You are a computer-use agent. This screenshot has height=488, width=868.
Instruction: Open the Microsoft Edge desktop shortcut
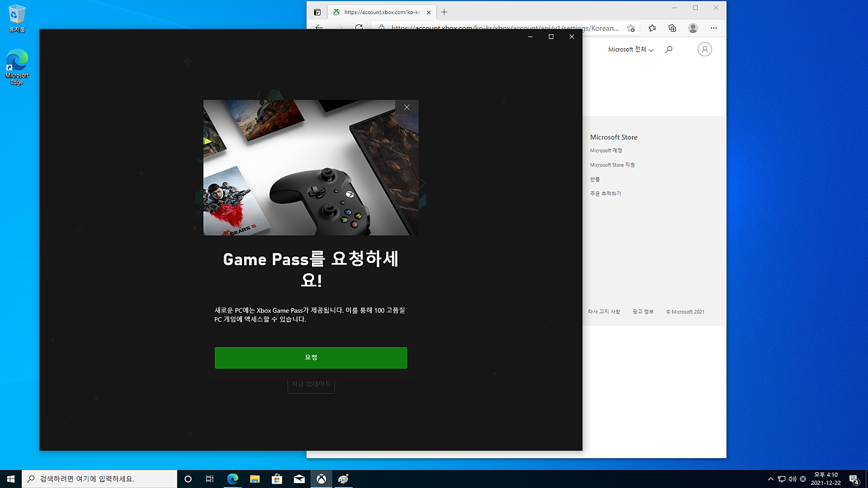[17, 67]
